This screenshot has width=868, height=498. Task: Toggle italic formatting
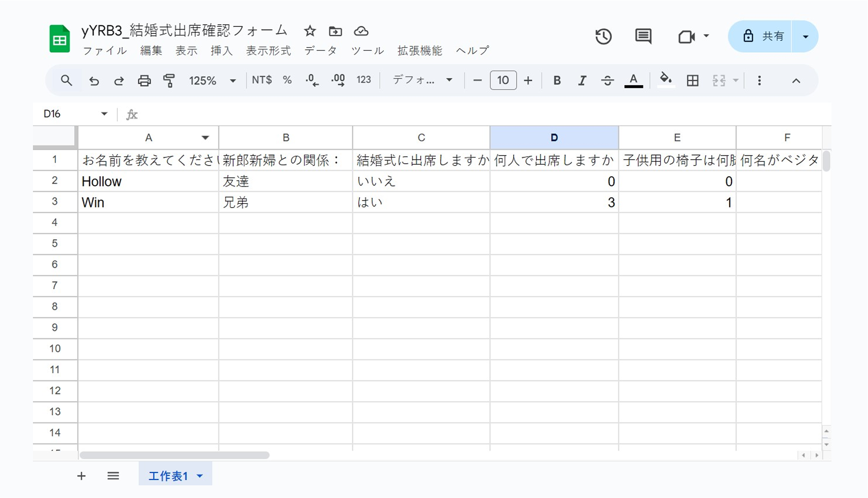(582, 80)
